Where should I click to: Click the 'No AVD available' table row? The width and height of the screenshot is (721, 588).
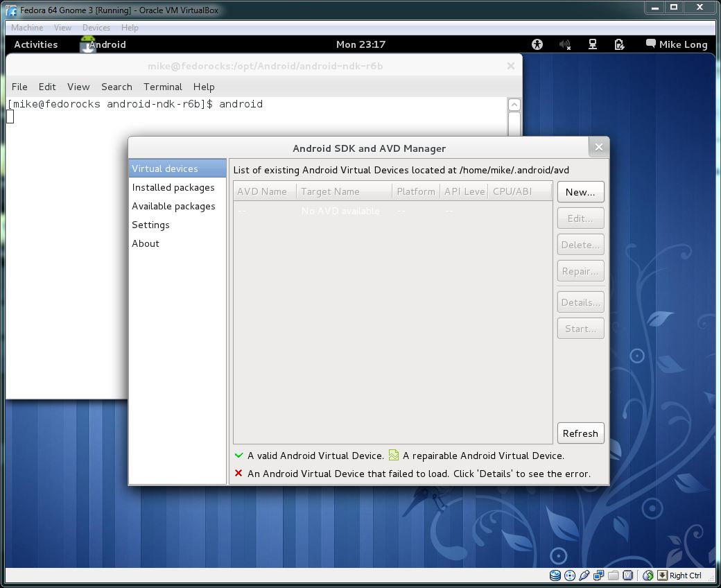click(392, 211)
